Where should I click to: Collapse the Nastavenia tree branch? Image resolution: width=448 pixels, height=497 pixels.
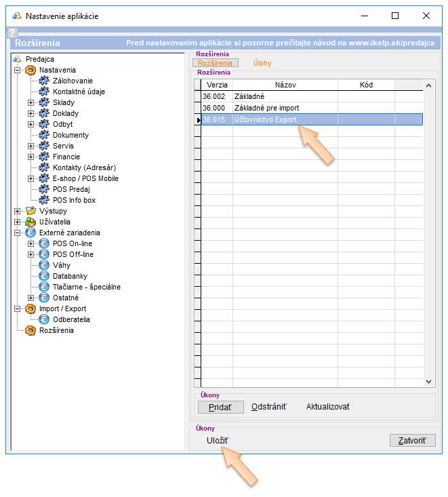click(18, 70)
